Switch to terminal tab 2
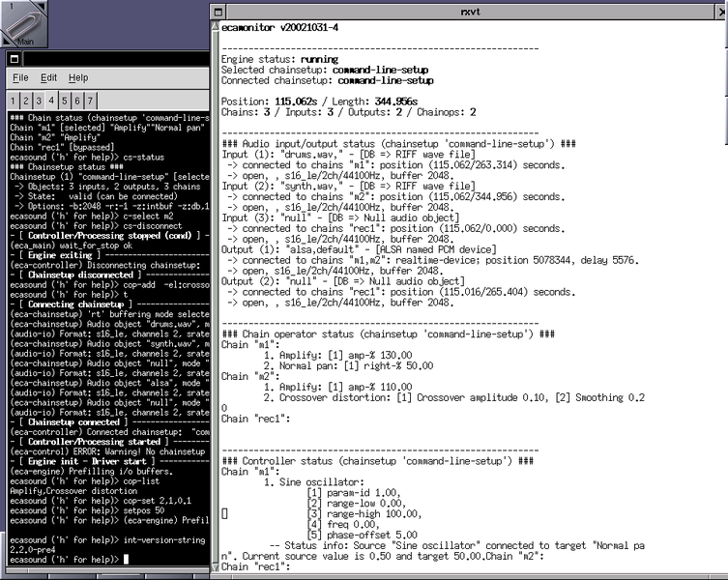 coord(26,101)
